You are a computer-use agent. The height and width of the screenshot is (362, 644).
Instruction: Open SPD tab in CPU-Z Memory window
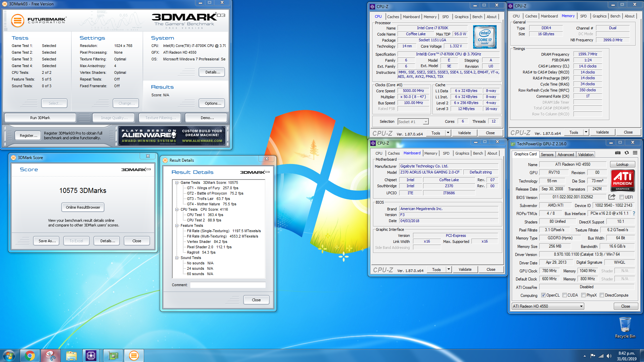[x=584, y=16]
